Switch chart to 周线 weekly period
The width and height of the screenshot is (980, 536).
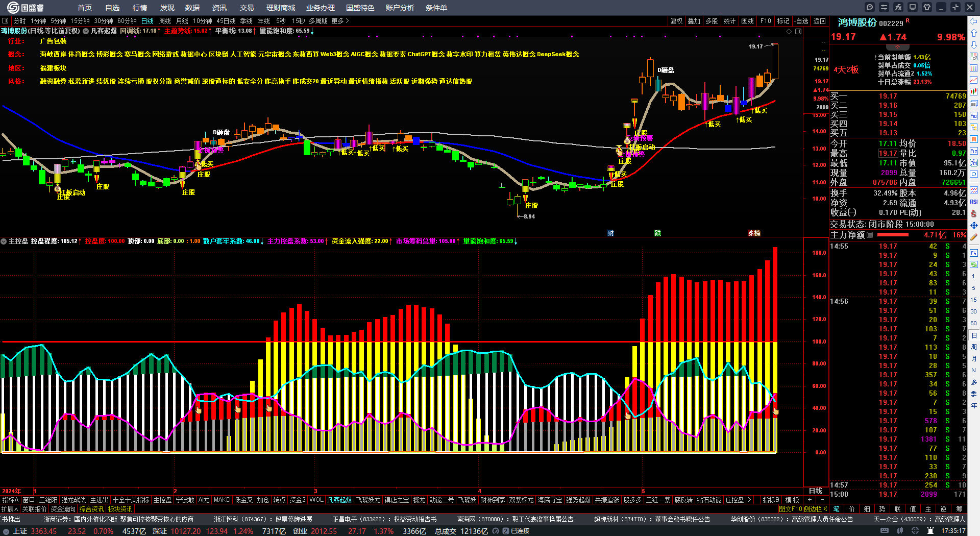(x=165, y=21)
